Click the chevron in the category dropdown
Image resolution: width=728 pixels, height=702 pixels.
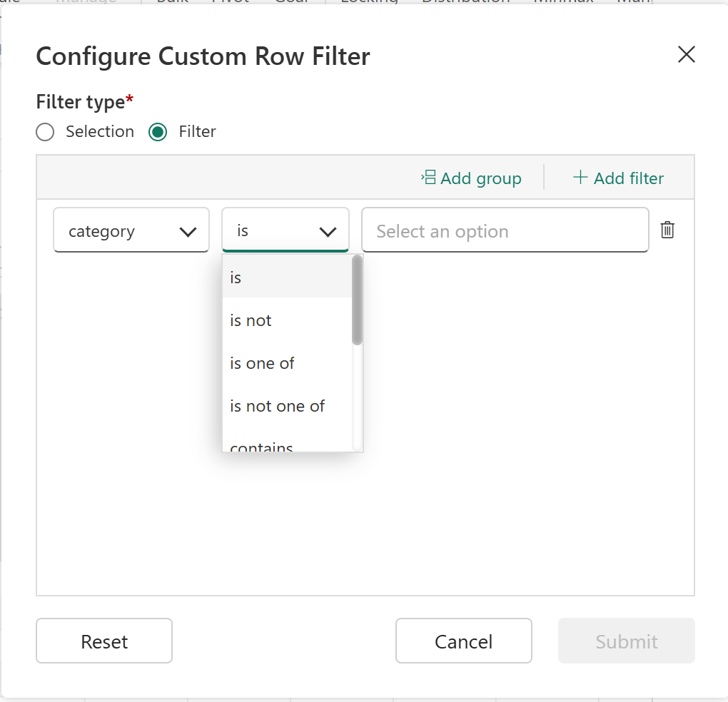(x=188, y=231)
